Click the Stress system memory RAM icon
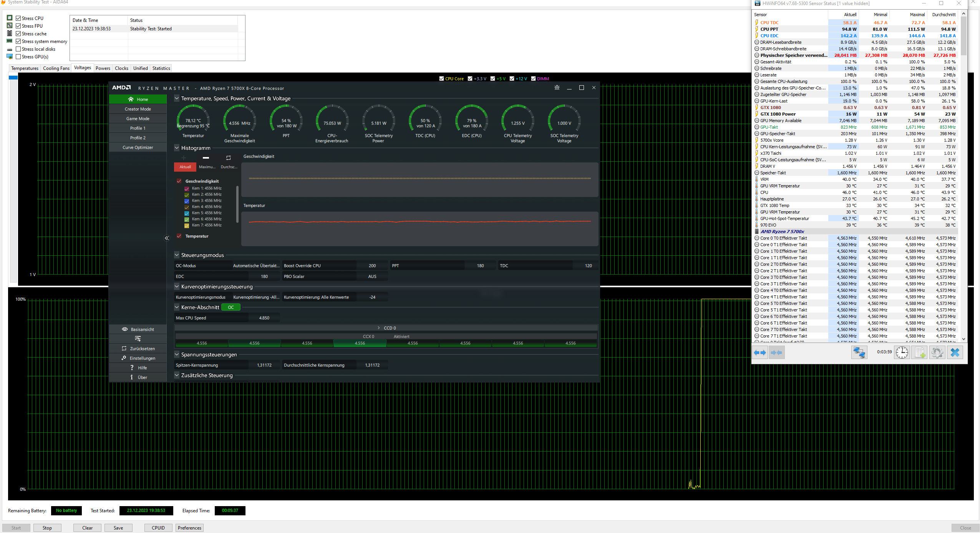Image resolution: width=980 pixels, height=533 pixels. pyautogui.click(x=10, y=41)
